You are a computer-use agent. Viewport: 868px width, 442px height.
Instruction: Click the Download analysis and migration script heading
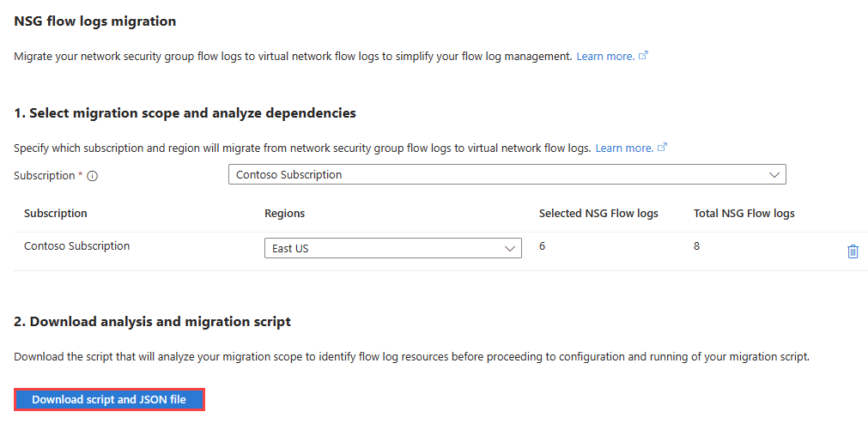152,321
